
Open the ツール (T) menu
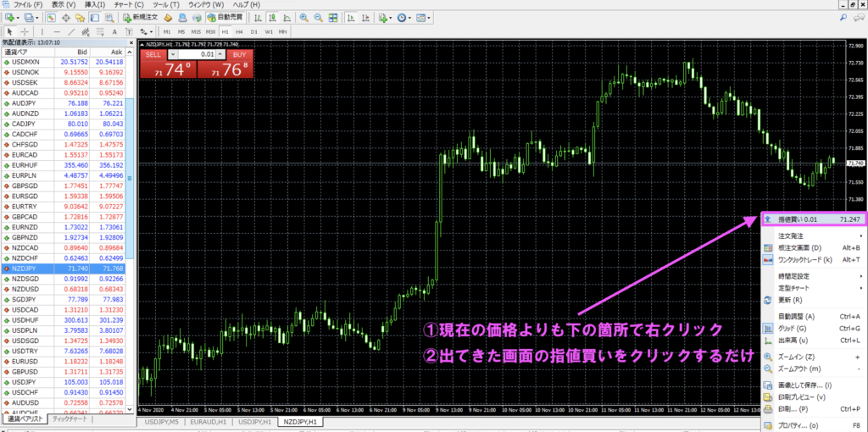click(x=165, y=4)
